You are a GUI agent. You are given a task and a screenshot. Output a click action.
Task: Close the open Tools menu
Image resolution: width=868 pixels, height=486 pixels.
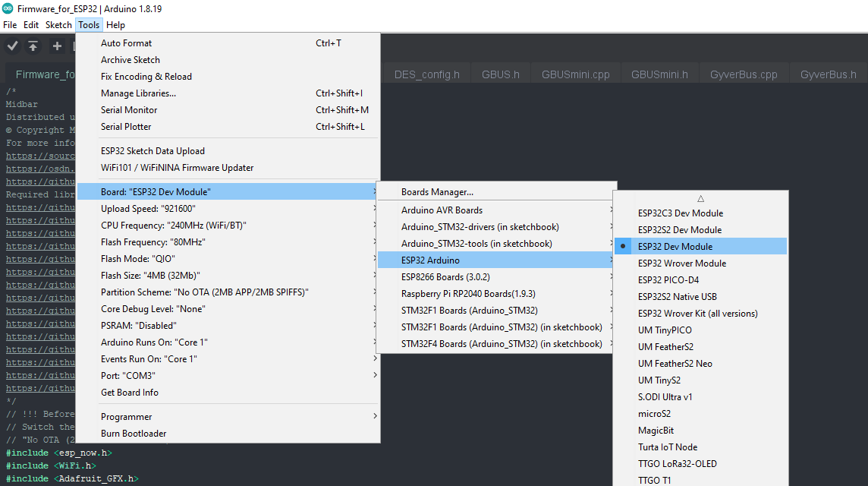pos(89,24)
